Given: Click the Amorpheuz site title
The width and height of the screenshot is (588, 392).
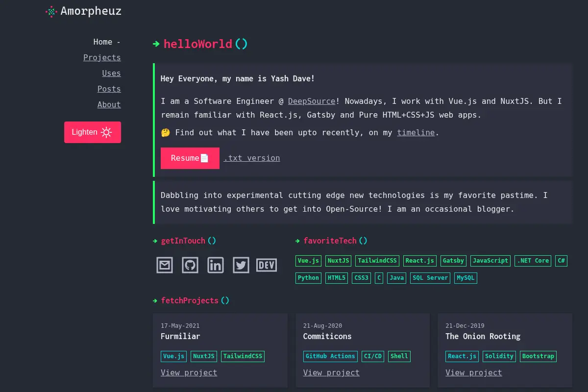Looking at the screenshot, I should click(91, 11).
